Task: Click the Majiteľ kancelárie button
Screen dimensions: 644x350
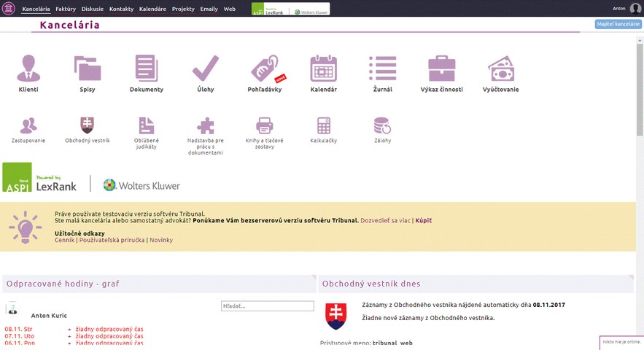Action: [618, 24]
